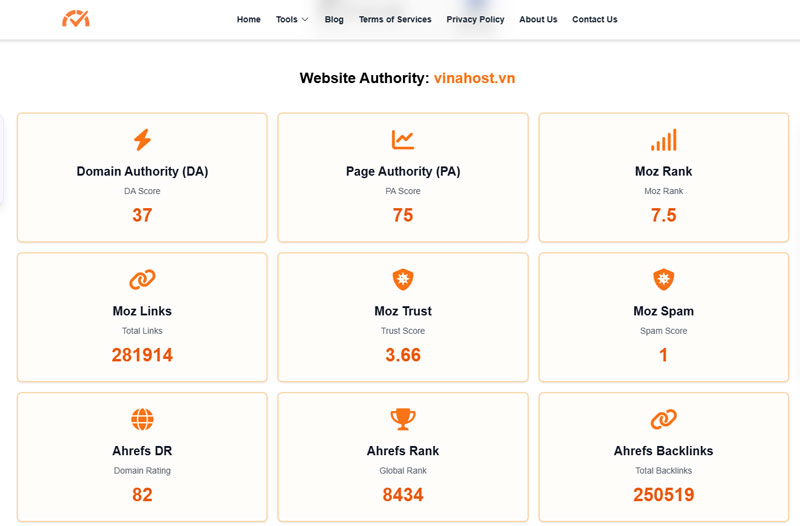This screenshot has height=526, width=800.
Task: Click the trophy icon for Ahrefs Rank
Action: [403, 419]
